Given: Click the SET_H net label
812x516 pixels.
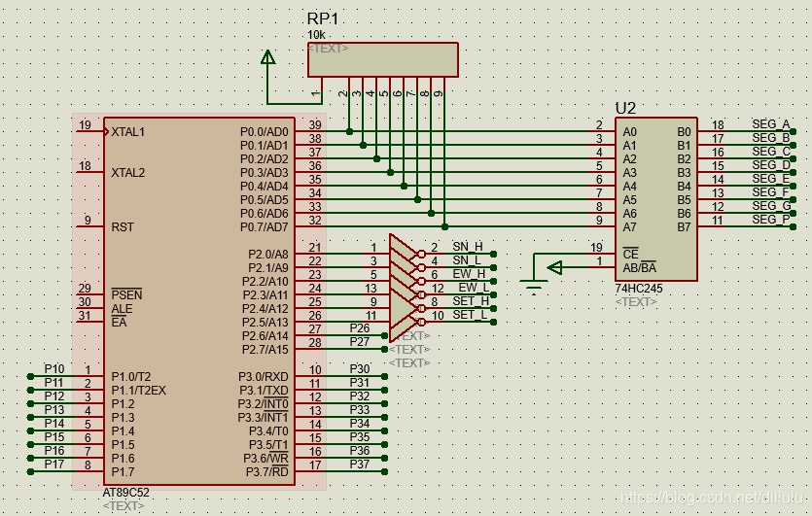Looking at the screenshot, I should point(471,301).
